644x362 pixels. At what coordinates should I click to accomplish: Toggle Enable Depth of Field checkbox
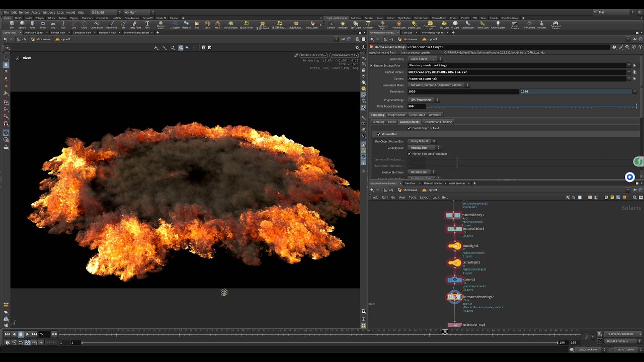point(409,128)
